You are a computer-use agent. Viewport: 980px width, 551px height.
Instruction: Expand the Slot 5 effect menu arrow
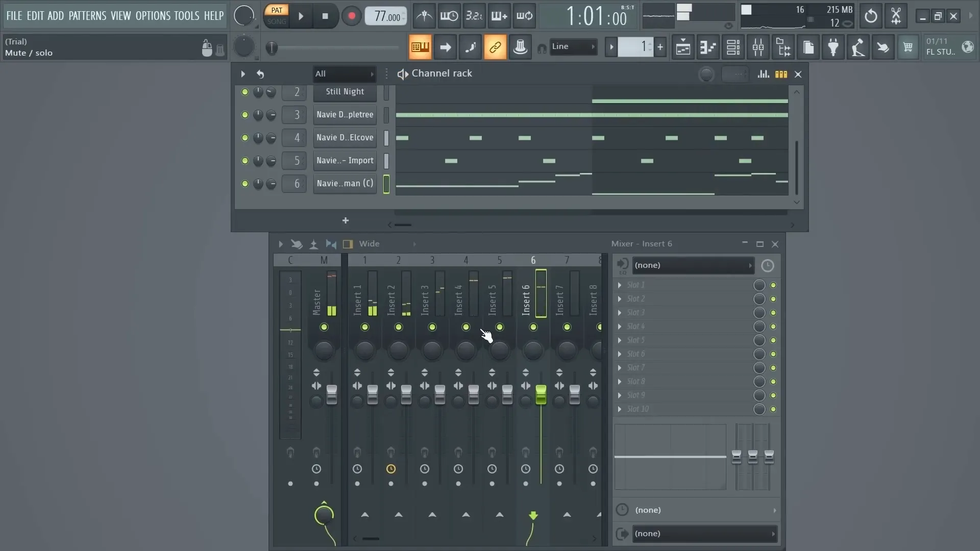(x=620, y=340)
